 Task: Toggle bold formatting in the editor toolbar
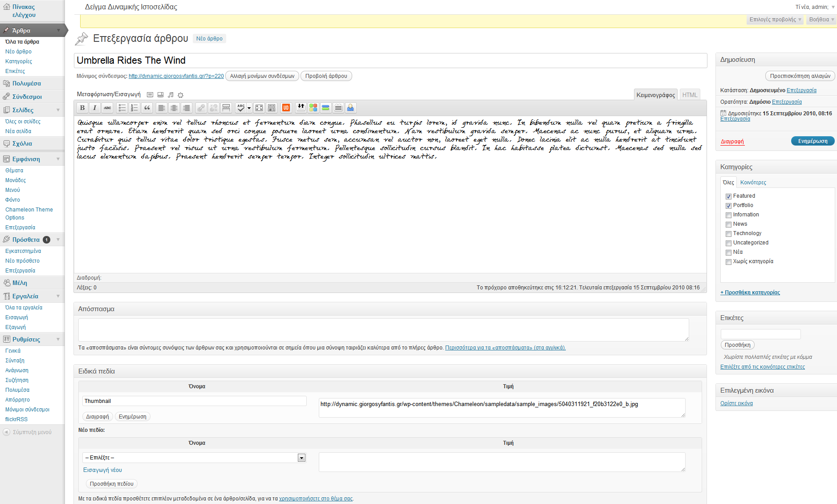coord(82,108)
